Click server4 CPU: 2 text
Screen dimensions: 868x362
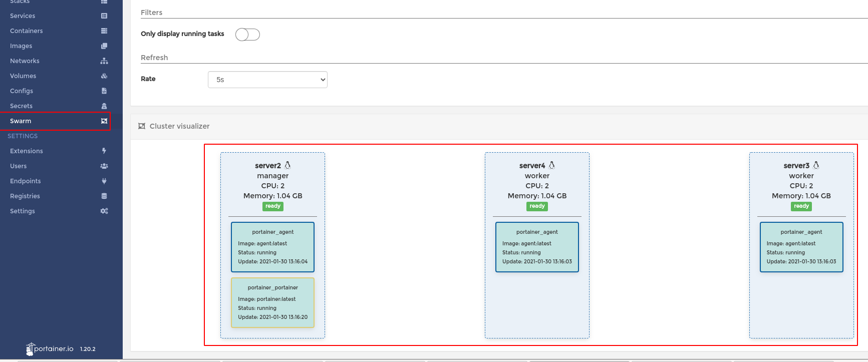point(537,186)
